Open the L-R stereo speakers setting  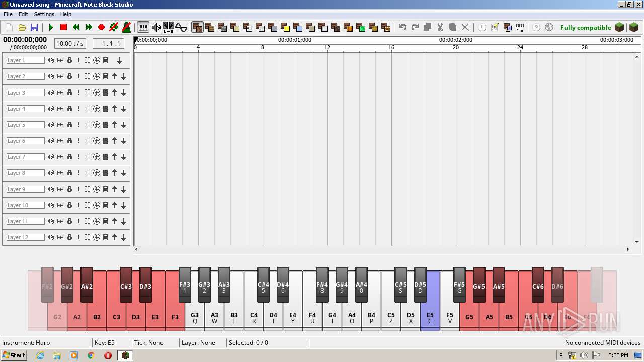click(169, 27)
